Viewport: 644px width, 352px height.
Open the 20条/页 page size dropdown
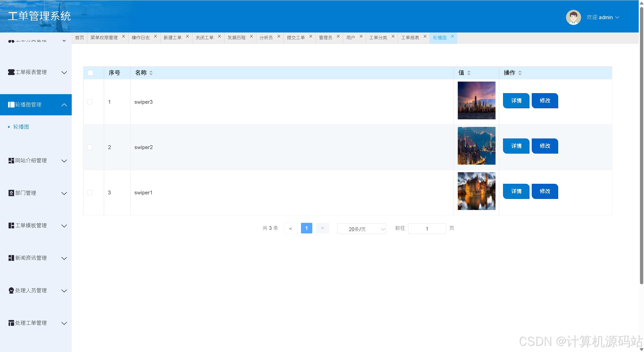coord(361,229)
